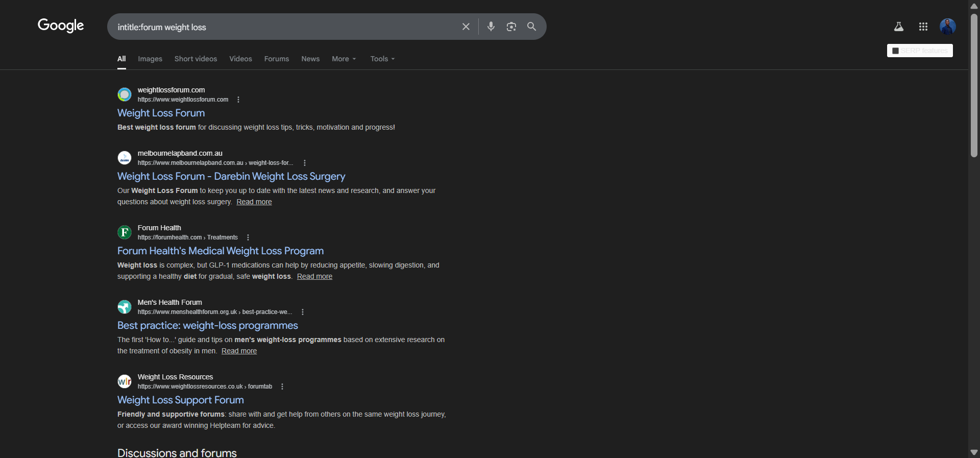Click Read more under Forum Health result
The height and width of the screenshot is (458, 980).
pos(314,276)
